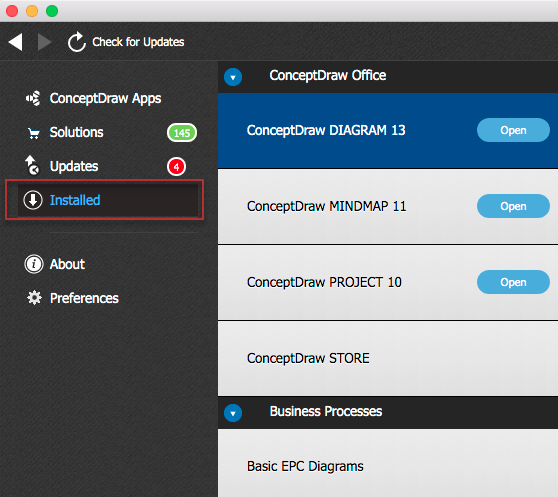Open Preferences
Screen dimensions: 558x497
tap(84, 298)
